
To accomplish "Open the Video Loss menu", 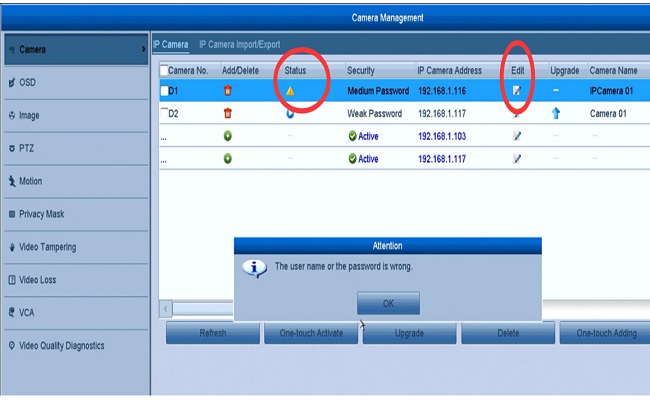I will click(x=76, y=280).
